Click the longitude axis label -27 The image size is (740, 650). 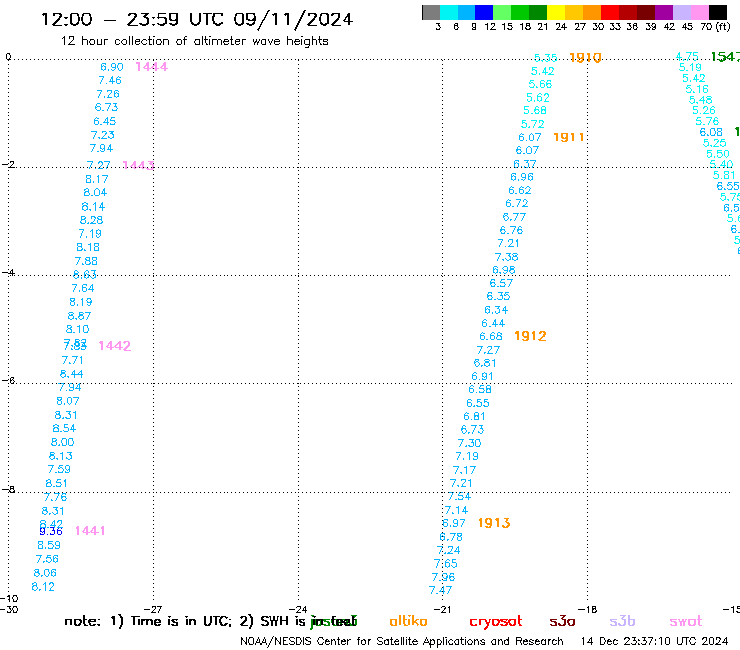(x=153, y=609)
